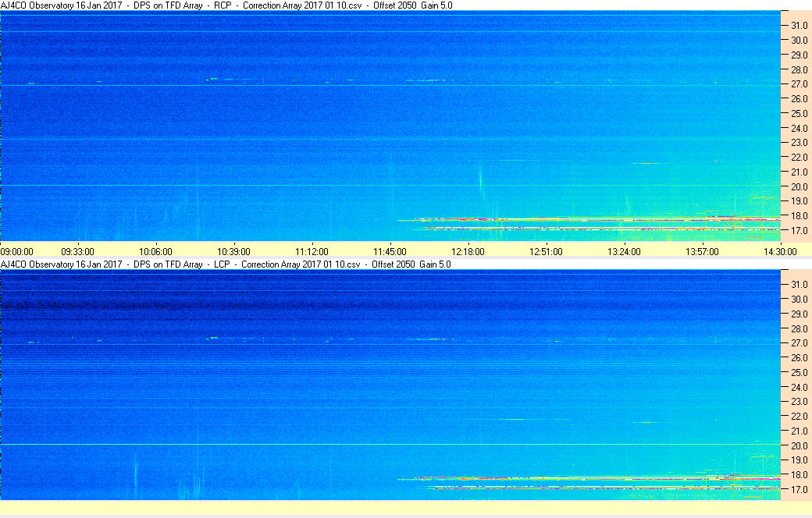The width and height of the screenshot is (812, 518).
Task: Select the 09:33:00 time axis label
Action: pos(77,251)
